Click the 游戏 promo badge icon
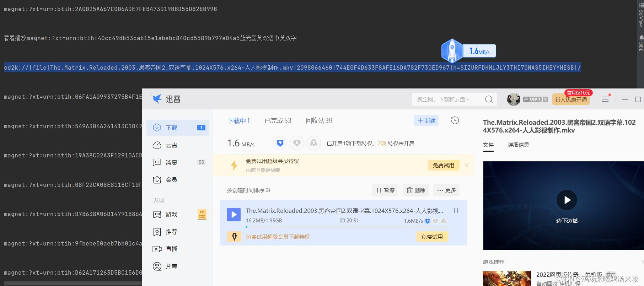The width and height of the screenshot is (644, 286). coord(202,214)
